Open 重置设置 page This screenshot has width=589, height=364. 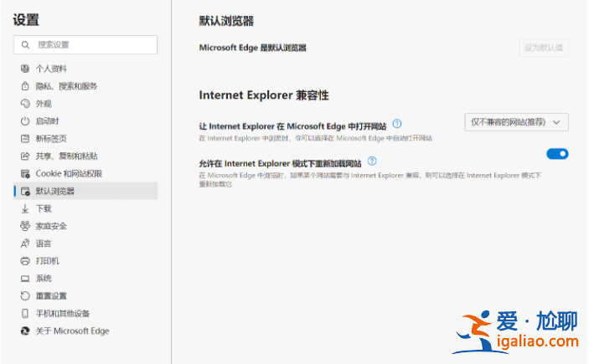[x=85, y=295]
